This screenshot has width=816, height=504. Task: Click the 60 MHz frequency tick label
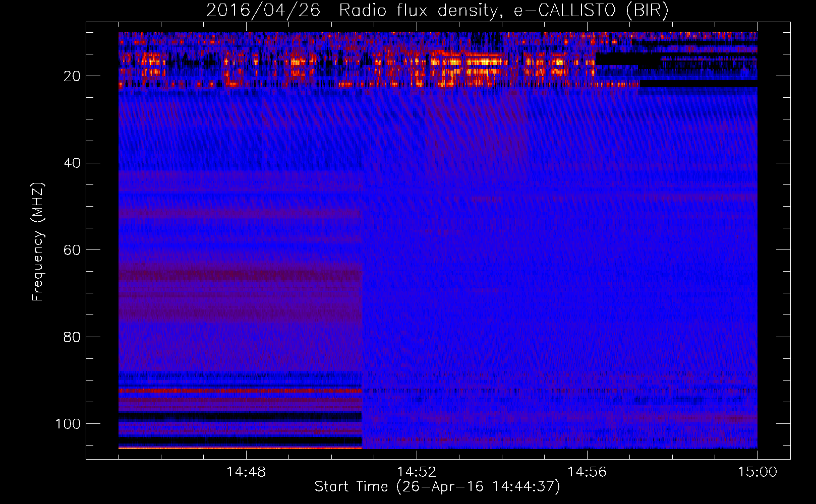click(x=72, y=250)
